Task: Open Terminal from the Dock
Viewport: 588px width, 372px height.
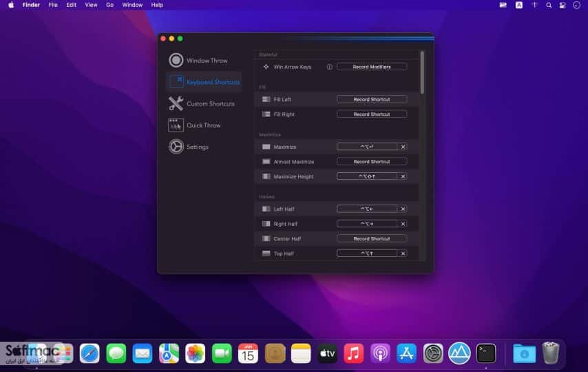Action: click(x=486, y=353)
